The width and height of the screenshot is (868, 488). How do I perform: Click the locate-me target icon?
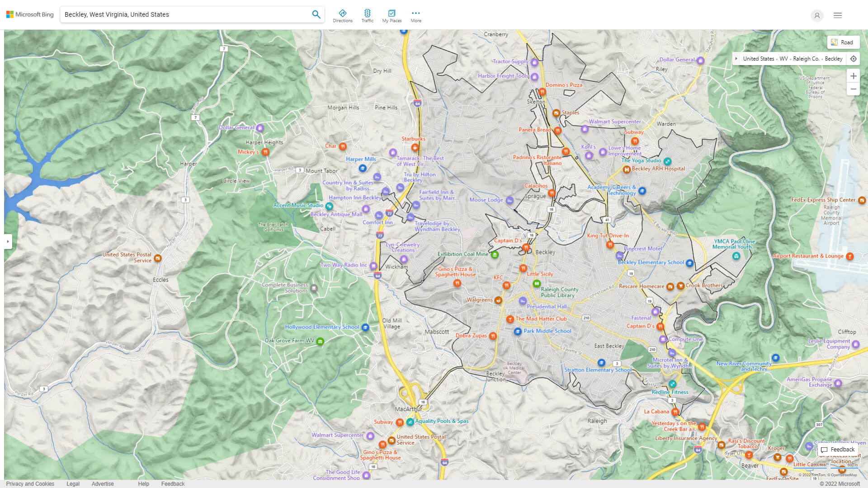click(x=854, y=58)
